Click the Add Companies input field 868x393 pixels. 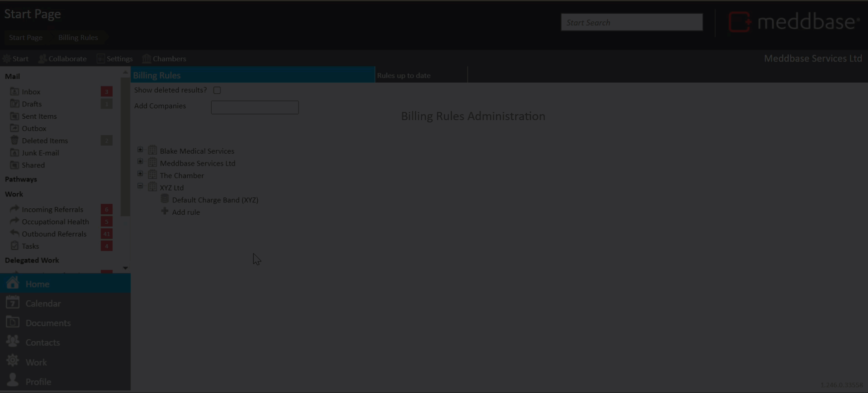click(254, 107)
